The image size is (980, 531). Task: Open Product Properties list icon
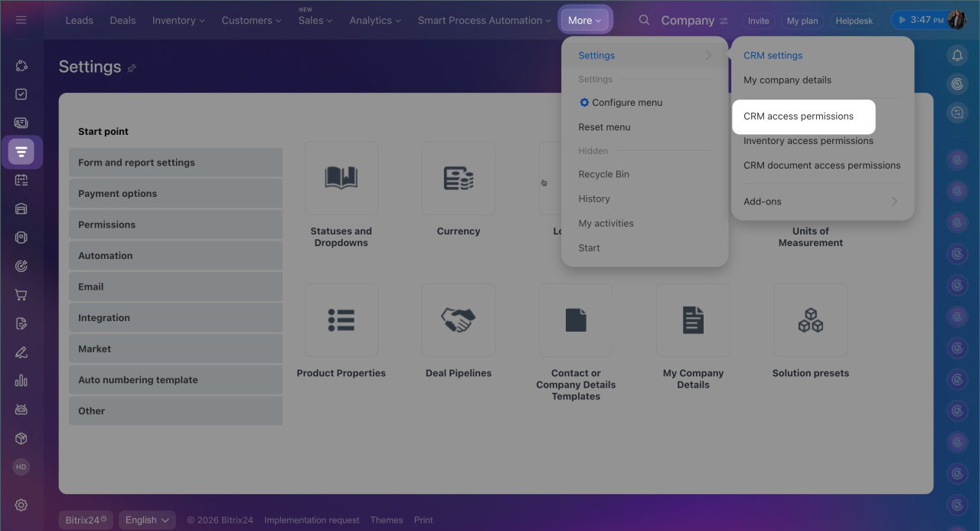[x=341, y=320]
